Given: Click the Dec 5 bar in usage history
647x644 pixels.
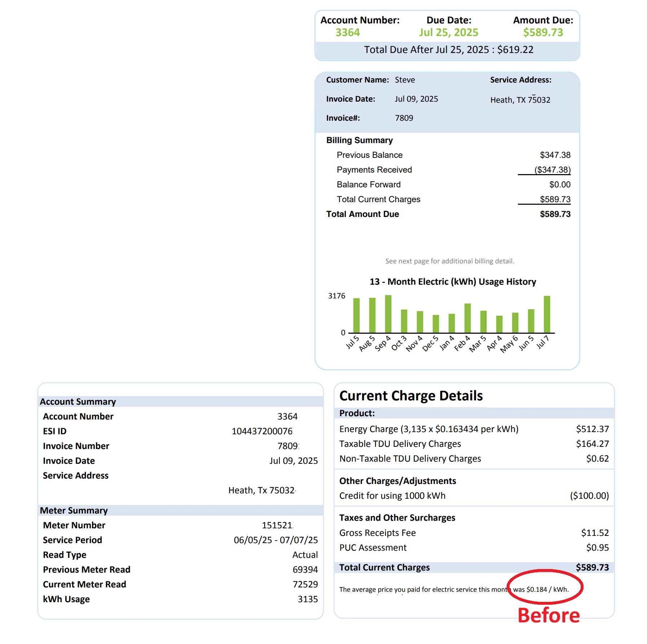Looking at the screenshot, I should (x=436, y=324).
